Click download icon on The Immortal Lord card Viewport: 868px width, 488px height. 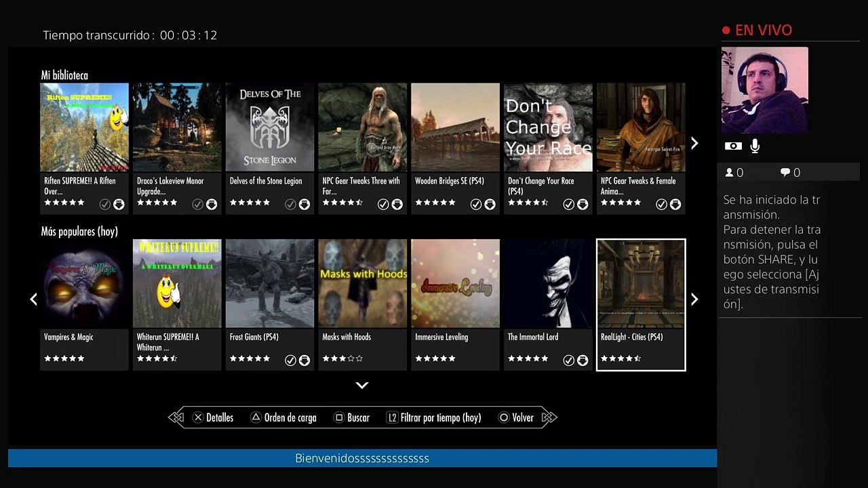pyautogui.click(x=583, y=360)
